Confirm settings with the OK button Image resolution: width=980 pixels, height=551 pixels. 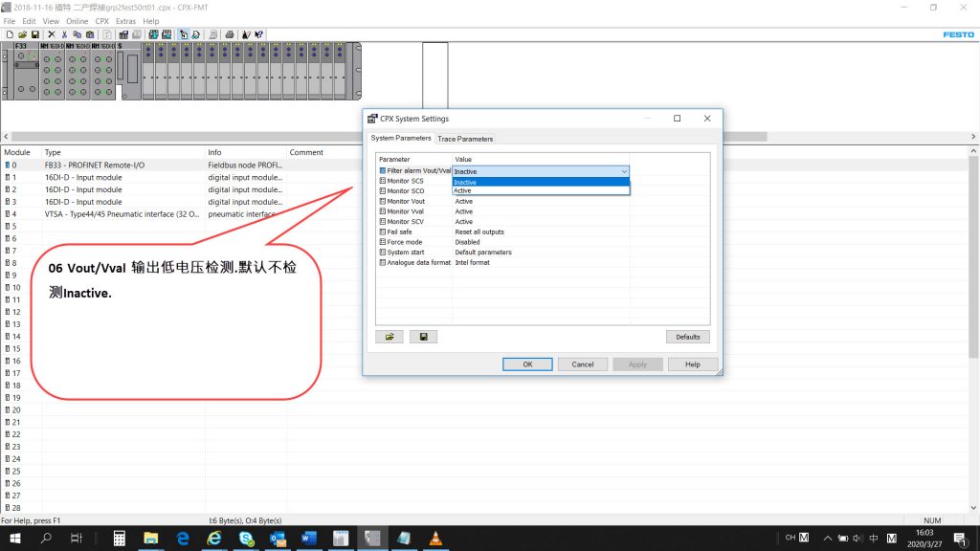(527, 364)
